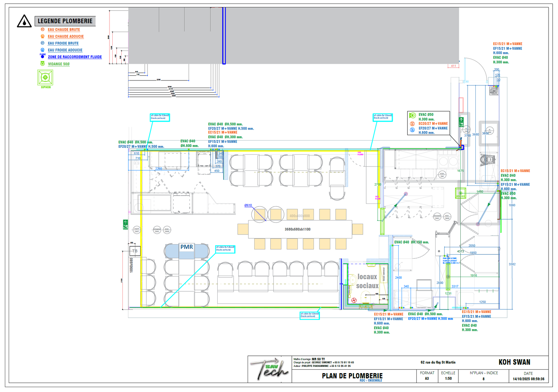Viewport: 558px width, 392px height.
Task: Click the TB electrical panel box
Action: point(135,251)
